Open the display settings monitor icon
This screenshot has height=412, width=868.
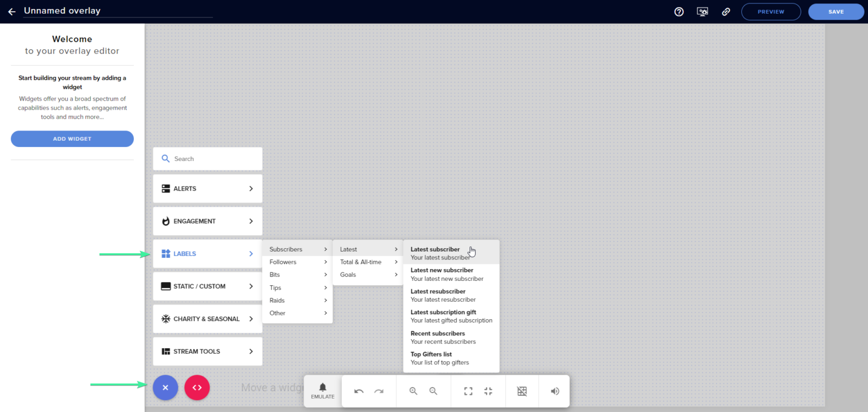(x=702, y=11)
